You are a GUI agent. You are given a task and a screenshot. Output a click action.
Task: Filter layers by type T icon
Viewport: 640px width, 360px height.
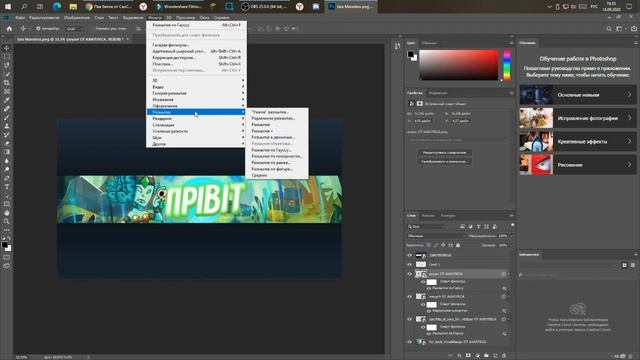click(478, 227)
